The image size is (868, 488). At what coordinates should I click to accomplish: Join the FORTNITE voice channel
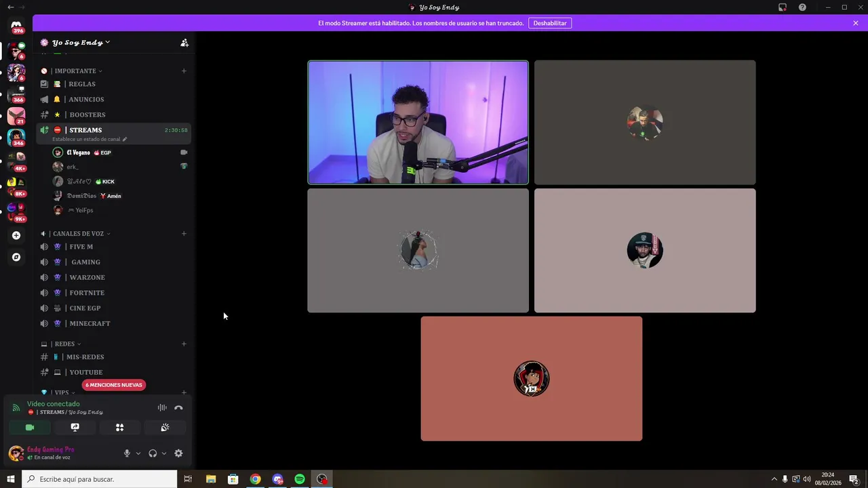tap(113, 293)
